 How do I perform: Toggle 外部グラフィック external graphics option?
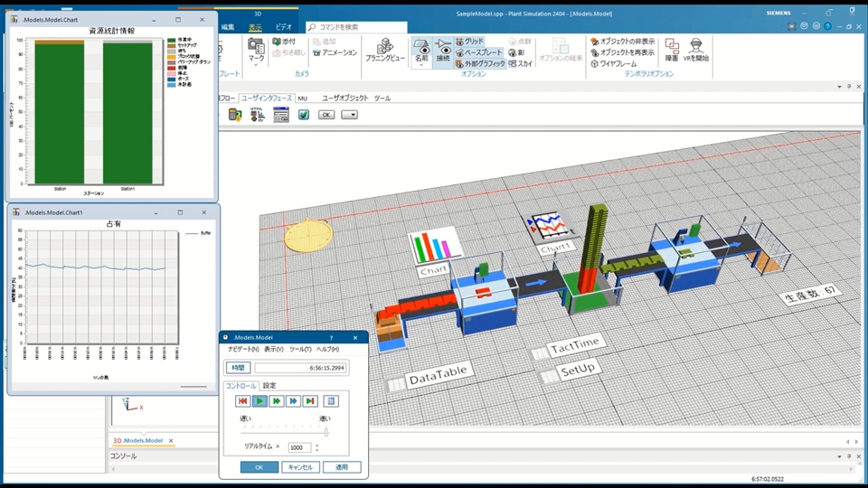click(x=479, y=64)
